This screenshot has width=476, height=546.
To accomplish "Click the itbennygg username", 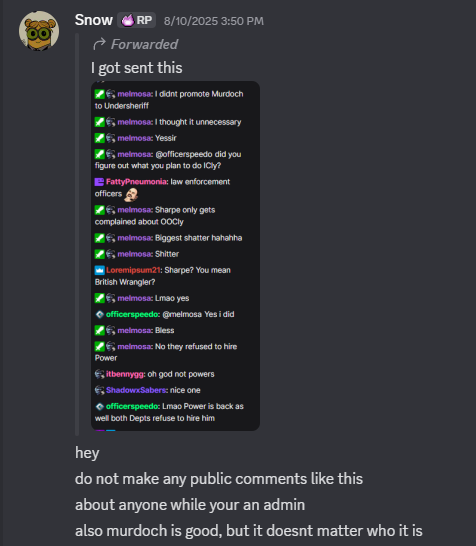I will pyautogui.click(x=125, y=374).
